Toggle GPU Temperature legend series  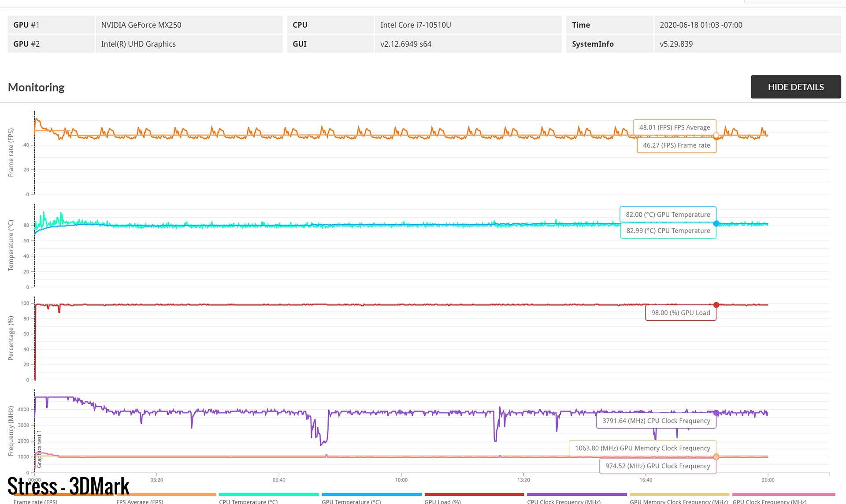351,501
